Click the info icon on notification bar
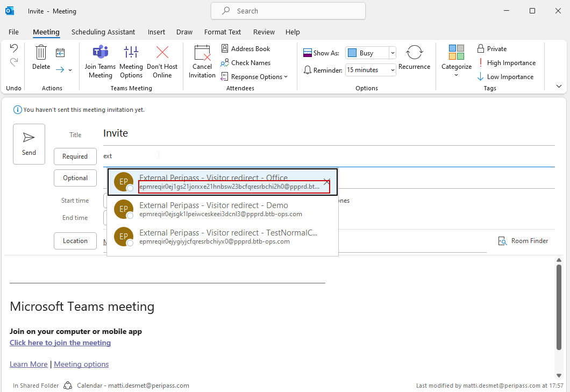The height and width of the screenshot is (392, 570). (x=17, y=110)
